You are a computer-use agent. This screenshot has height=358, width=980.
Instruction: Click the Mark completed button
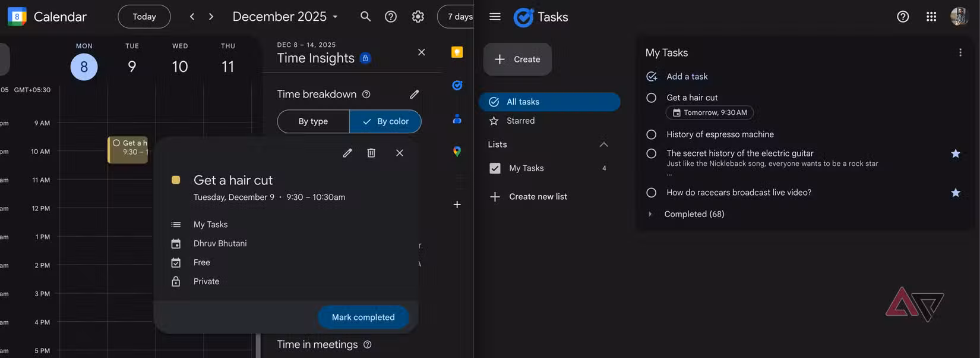tap(363, 317)
